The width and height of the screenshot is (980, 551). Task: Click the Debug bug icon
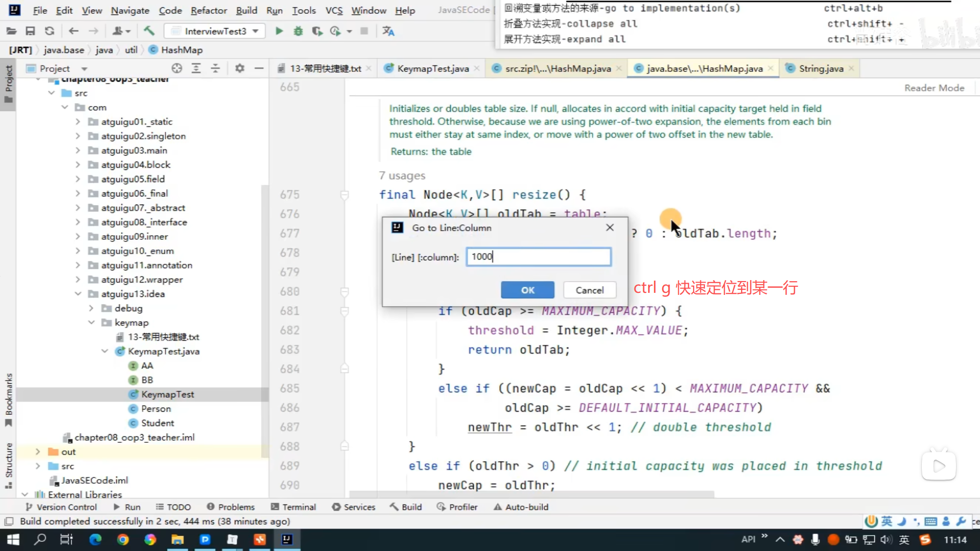(x=298, y=31)
